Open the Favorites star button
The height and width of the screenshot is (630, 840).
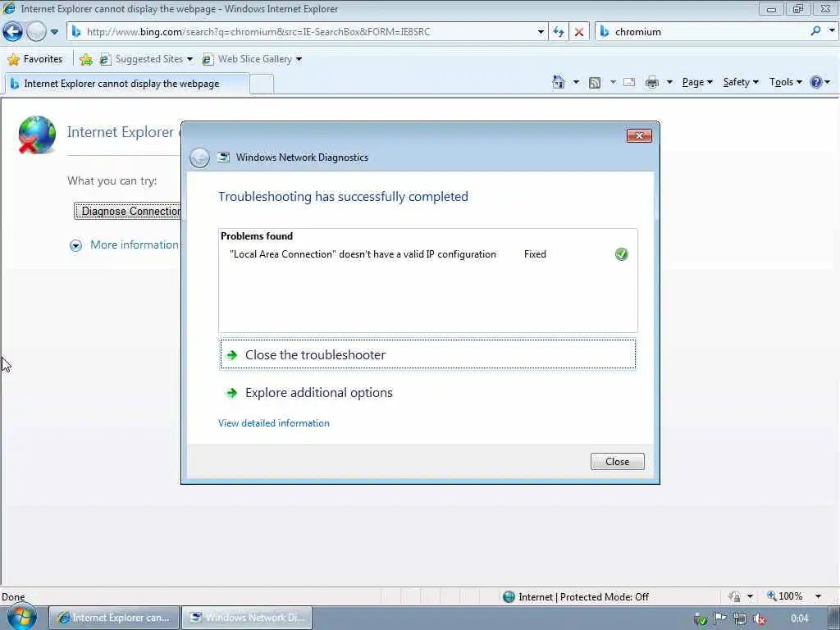point(35,59)
